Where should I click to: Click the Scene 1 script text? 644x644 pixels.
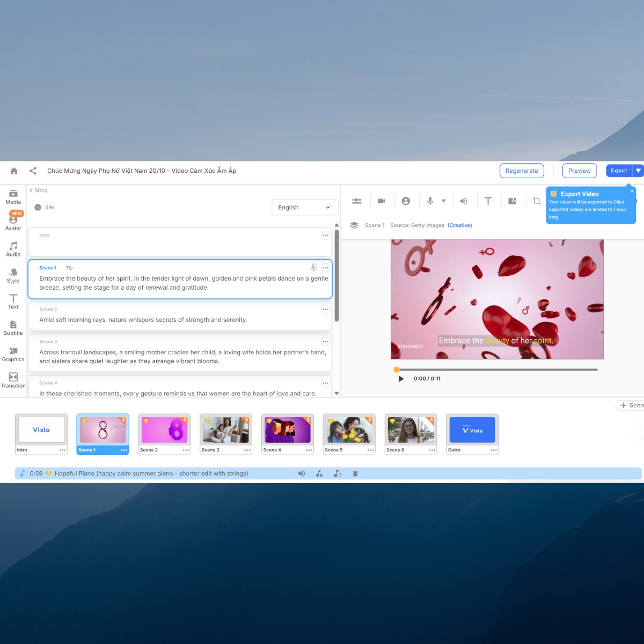[184, 283]
